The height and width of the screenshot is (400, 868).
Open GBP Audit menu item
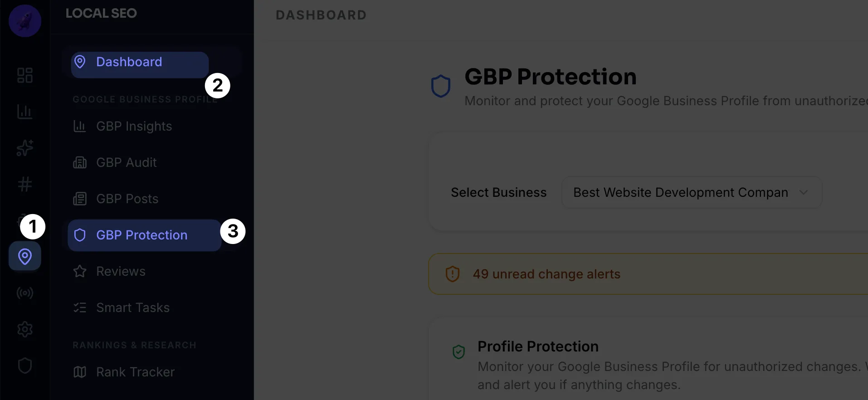pos(126,162)
